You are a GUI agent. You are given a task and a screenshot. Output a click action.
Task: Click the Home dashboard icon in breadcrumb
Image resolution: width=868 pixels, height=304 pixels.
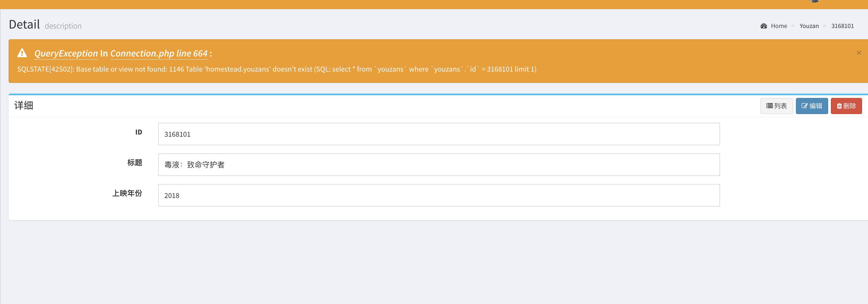(x=764, y=26)
